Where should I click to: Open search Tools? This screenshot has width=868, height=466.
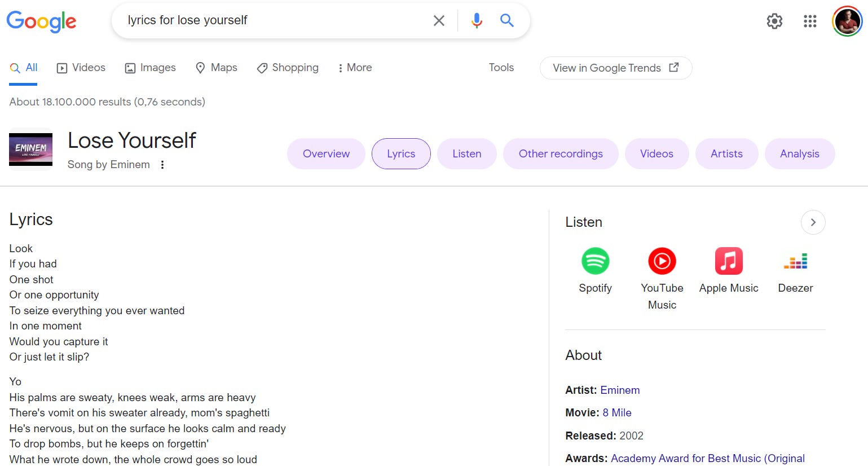click(x=501, y=68)
